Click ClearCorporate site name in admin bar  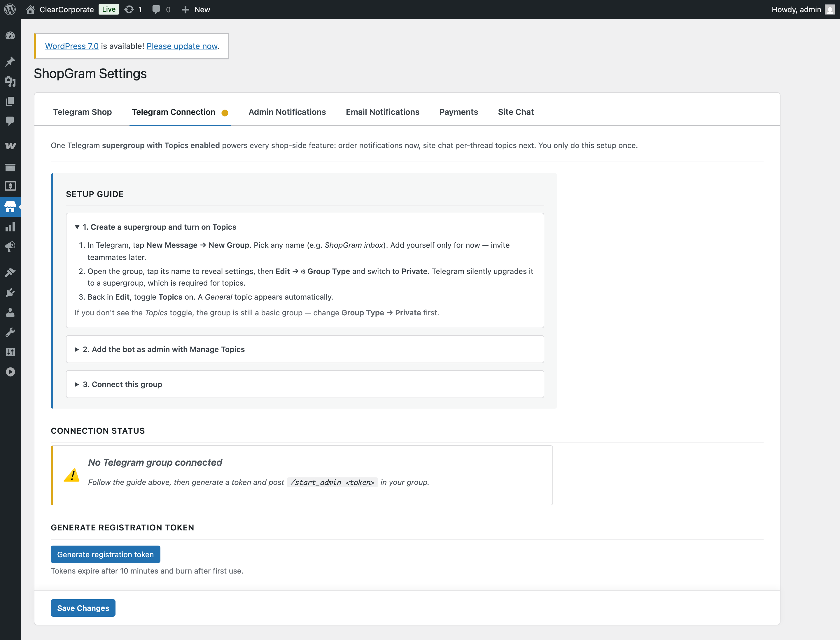click(x=67, y=9)
